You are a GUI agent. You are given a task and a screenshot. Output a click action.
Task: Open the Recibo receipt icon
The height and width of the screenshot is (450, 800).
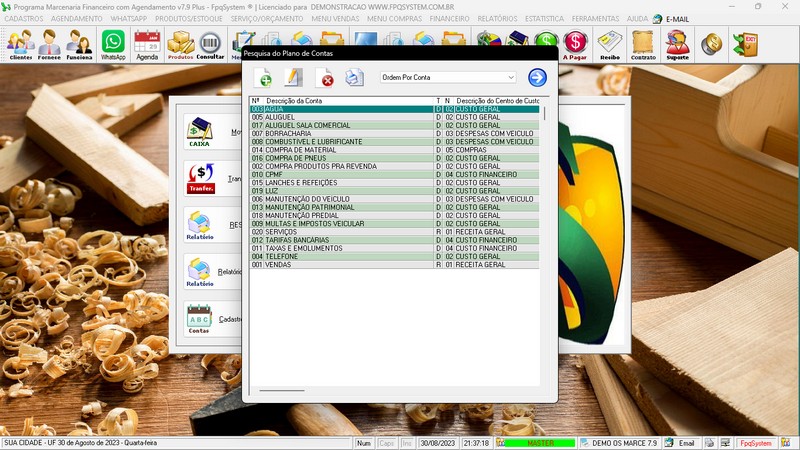[610, 44]
